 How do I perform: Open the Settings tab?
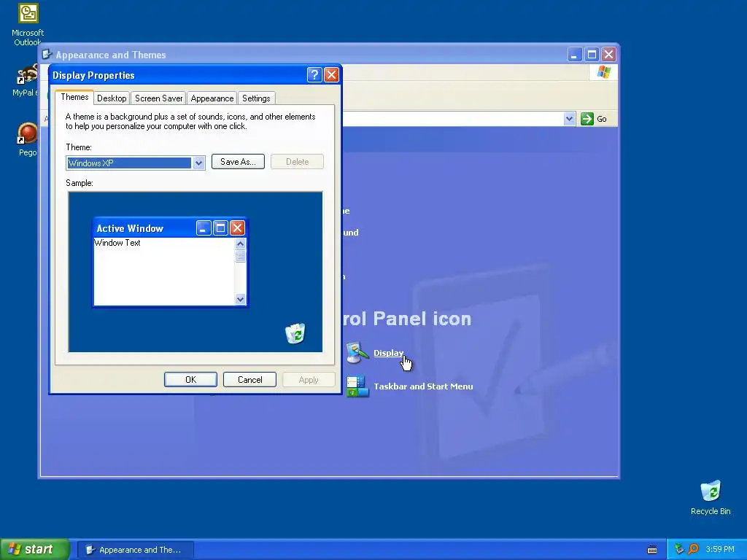click(x=256, y=98)
